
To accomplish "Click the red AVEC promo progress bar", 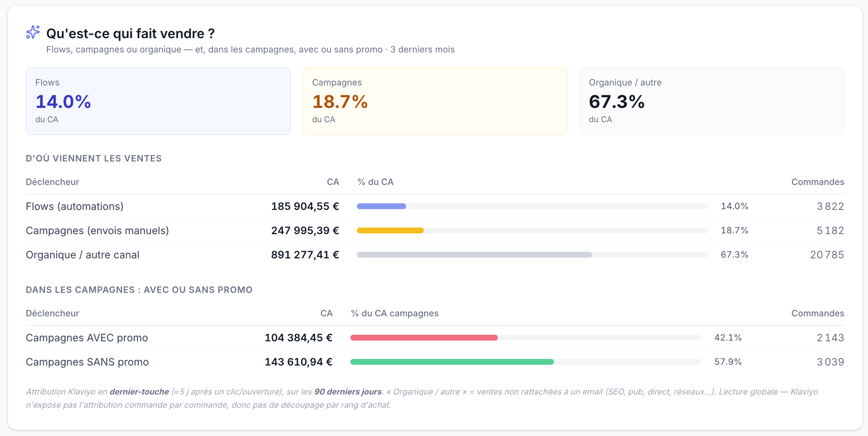I will click(x=424, y=338).
